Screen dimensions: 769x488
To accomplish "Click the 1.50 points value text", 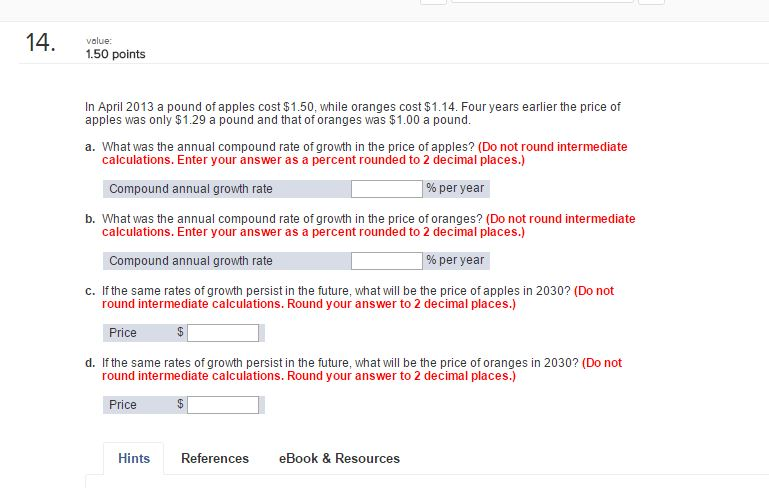I will point(116,54).
